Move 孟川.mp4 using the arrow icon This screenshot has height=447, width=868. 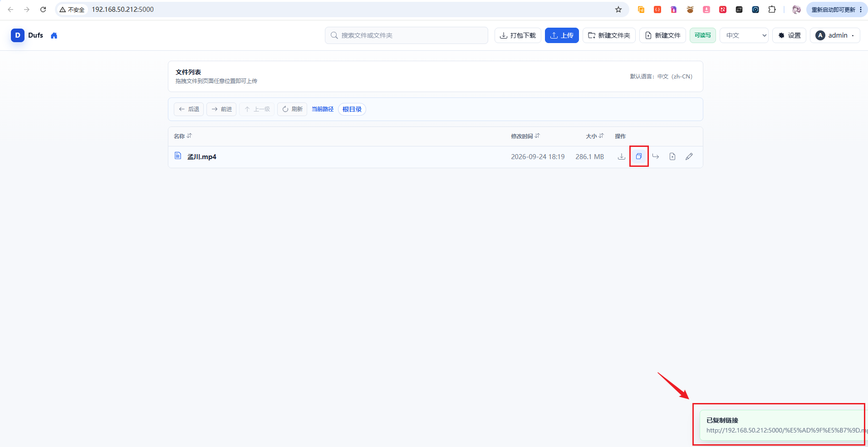click(x=656, y=156)
